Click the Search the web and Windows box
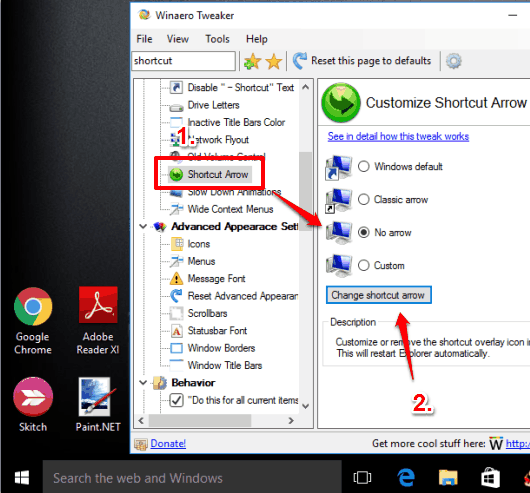Screen dimensions: 530x493 coord(192,478)
